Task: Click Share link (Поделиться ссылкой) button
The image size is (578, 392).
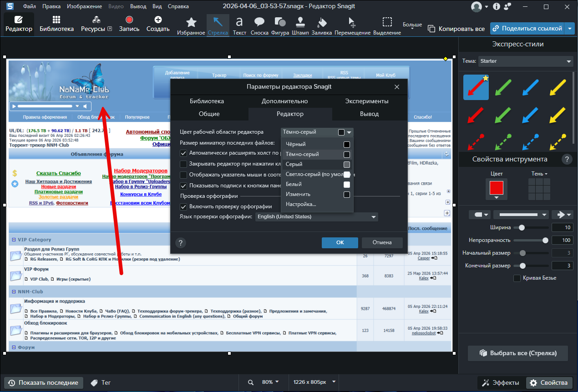Action: pos(527,29)
